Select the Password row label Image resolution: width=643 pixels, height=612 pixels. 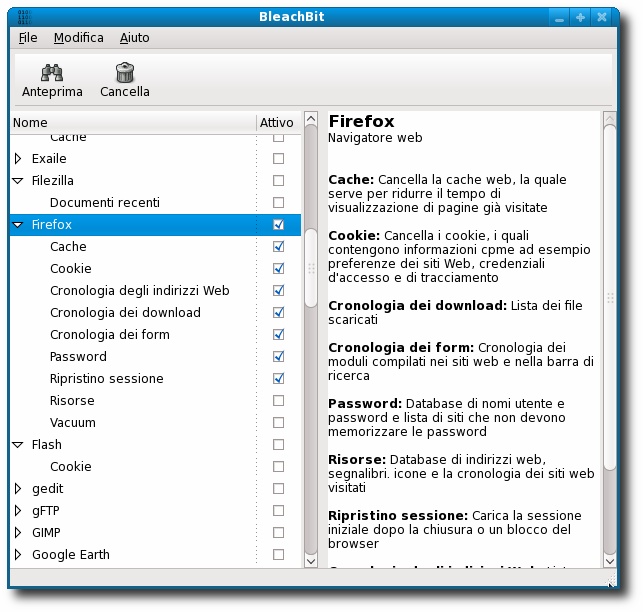[x=78, y=356]
